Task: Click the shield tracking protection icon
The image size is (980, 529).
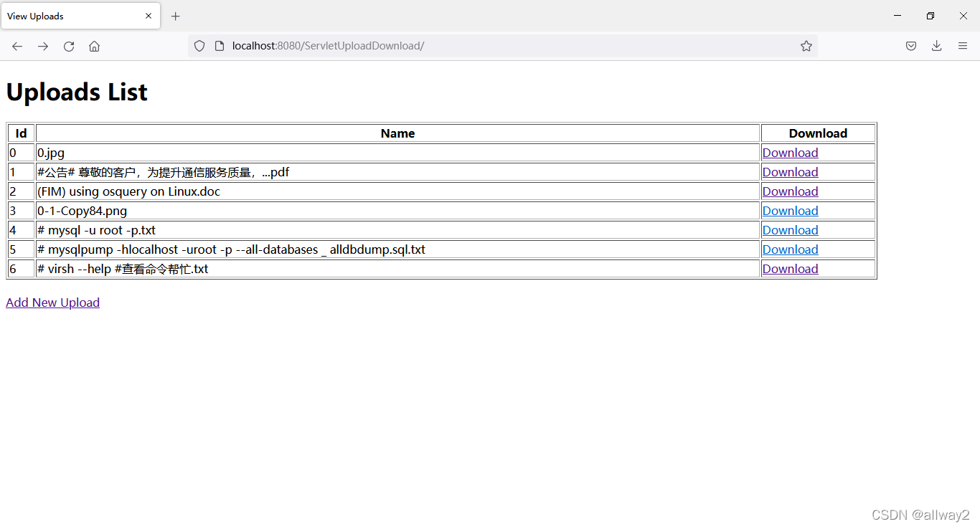Action: point(199,46)
